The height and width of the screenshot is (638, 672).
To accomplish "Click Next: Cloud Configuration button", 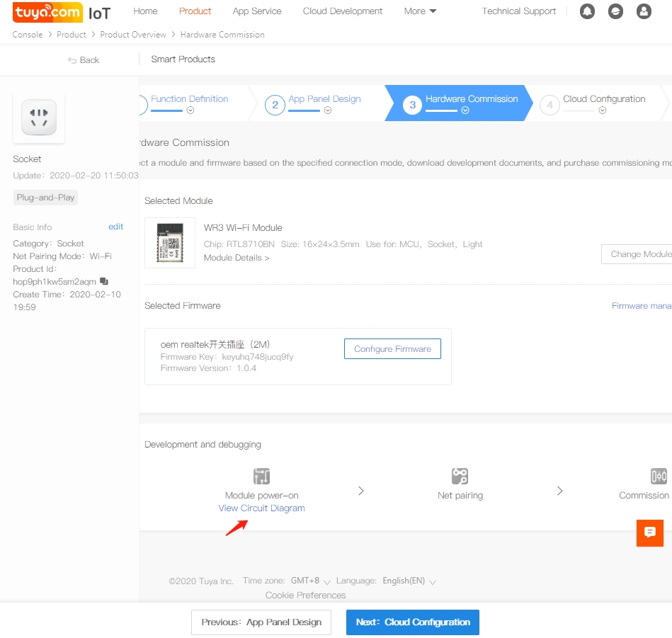I will click(x=412, y=622).
